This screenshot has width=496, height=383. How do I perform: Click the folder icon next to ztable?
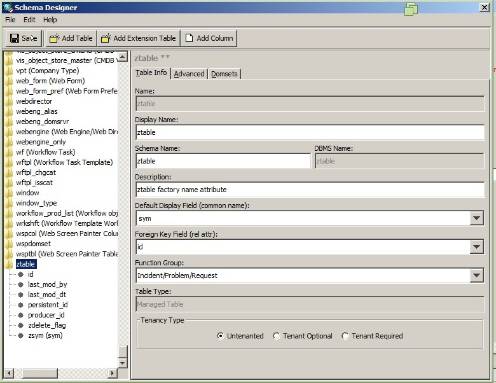tap(9, 264)
